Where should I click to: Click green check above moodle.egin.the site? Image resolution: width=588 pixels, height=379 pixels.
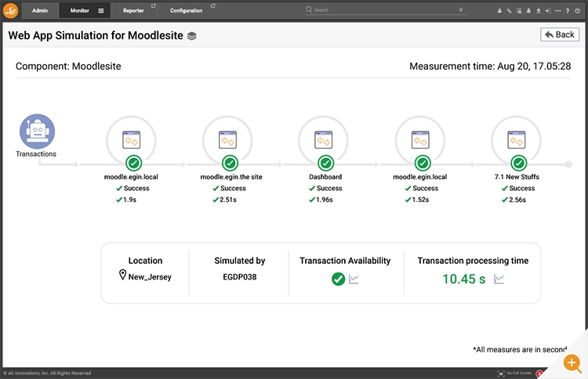(230, 164)
